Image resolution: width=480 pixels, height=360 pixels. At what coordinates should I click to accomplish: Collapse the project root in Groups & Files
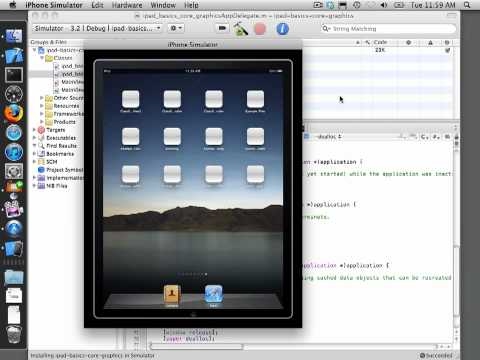[34, 50]
